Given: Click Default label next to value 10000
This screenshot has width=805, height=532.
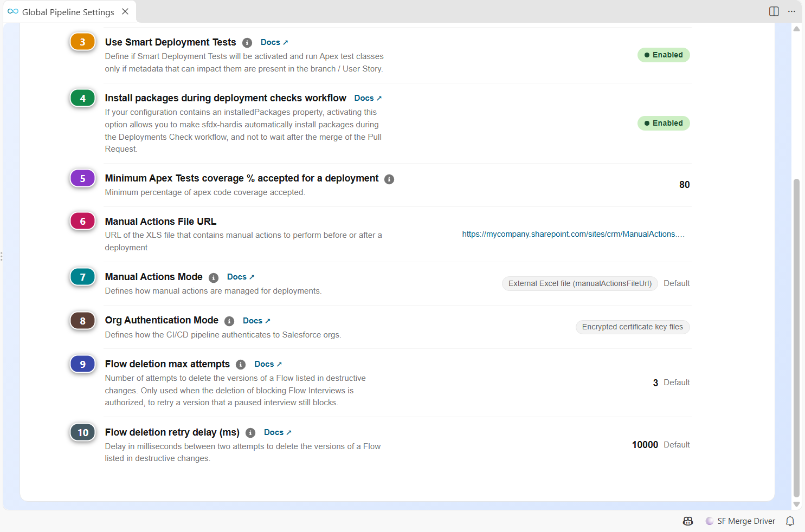Looking at the screenshot, I should pos(677,445).
